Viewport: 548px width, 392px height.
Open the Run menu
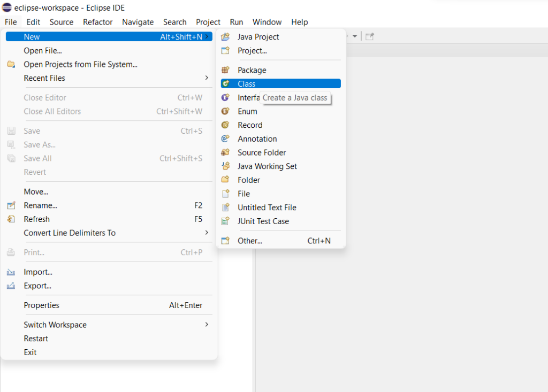tap(236, 22)
